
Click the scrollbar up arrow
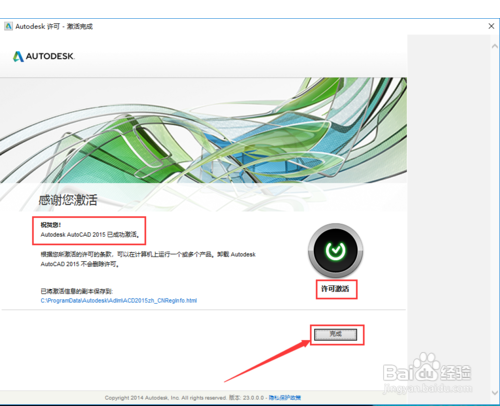[x=495, y=47]
